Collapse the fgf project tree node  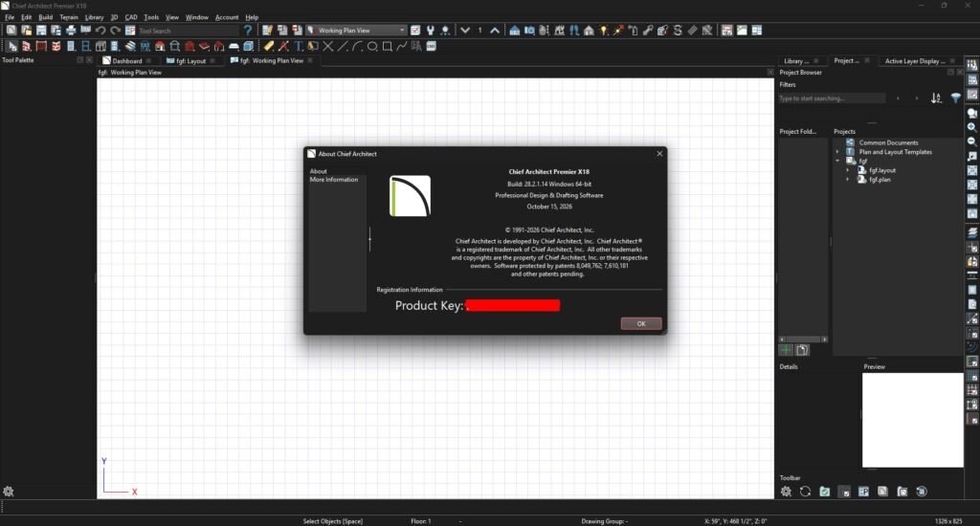pyautogui.click(x=837, y=162)
